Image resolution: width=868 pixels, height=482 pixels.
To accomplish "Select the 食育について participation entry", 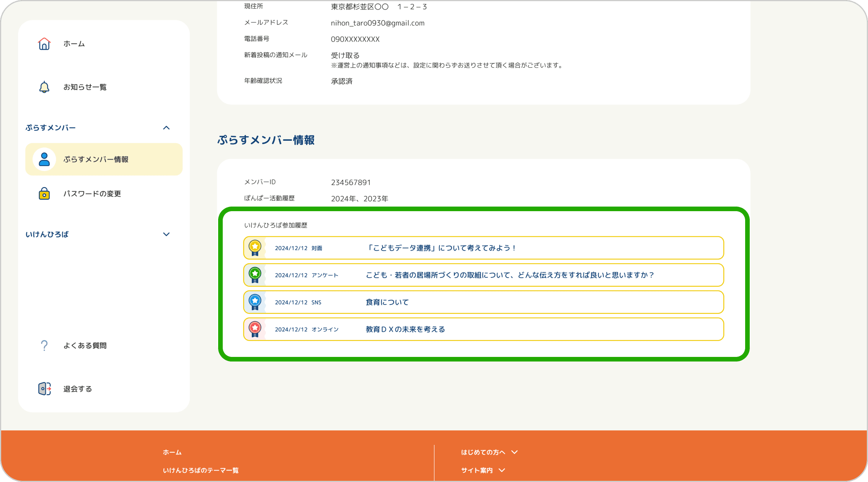I will (x=483, y=302).
